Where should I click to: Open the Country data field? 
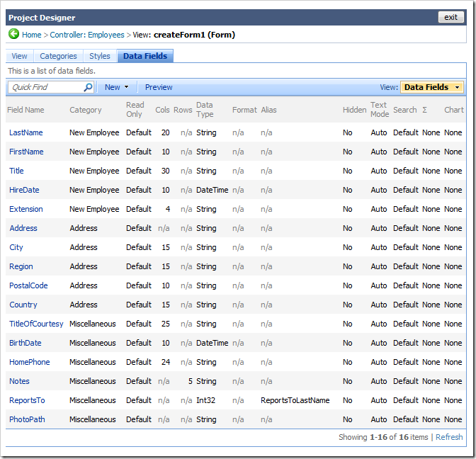23,305
